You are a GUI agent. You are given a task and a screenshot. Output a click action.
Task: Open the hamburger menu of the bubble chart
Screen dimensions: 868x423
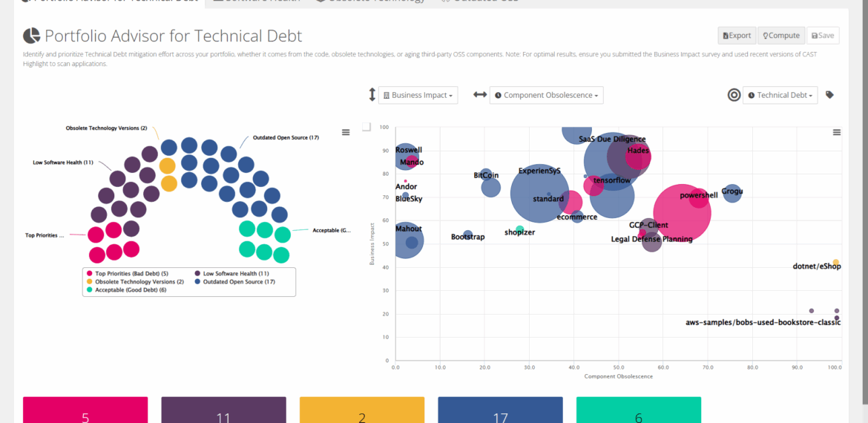(837, 132)
